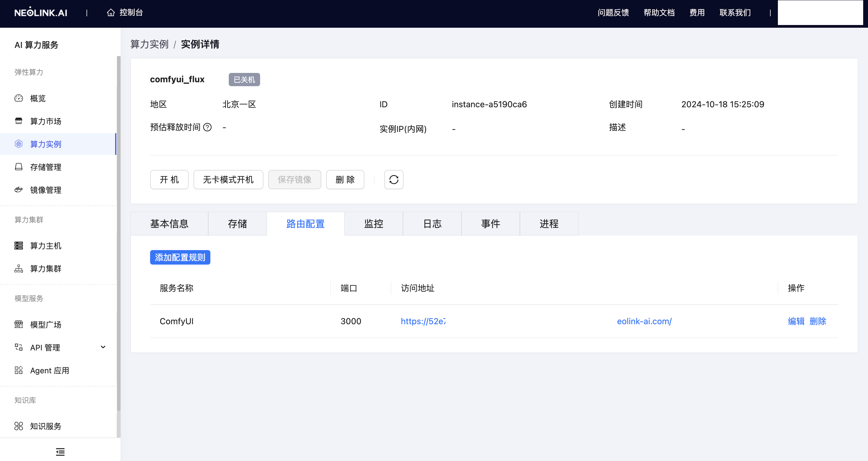Click the 模型广场 icon
Image resolution: width=868 pixels, height=461 pixels.
18,325
